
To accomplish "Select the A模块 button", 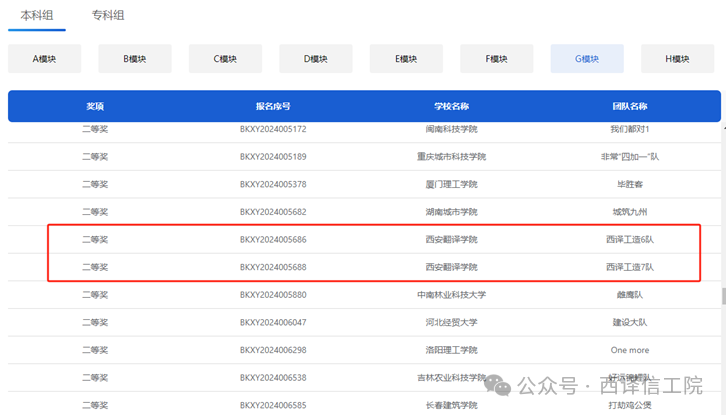I will pos(44,59).
